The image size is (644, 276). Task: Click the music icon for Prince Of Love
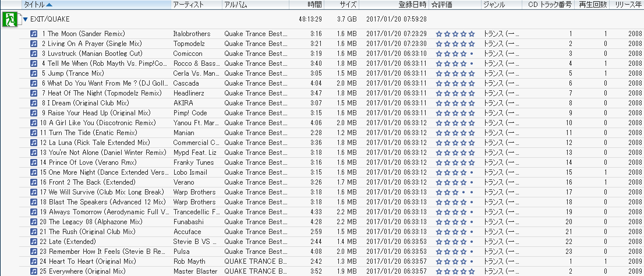point(34,162)
